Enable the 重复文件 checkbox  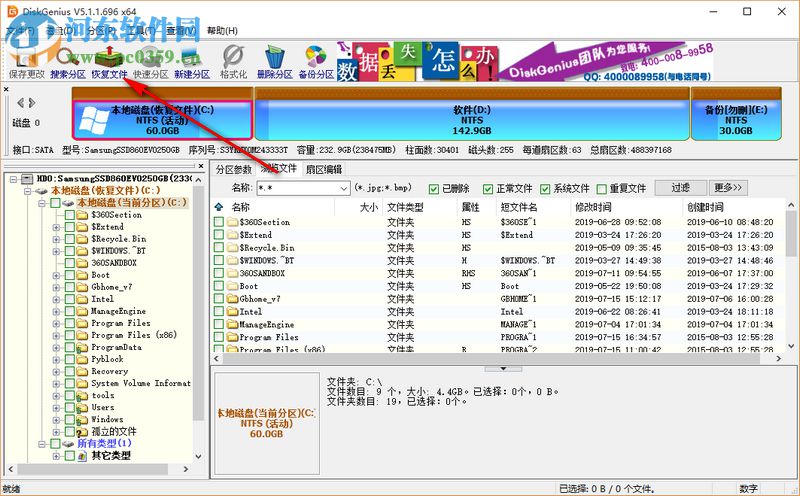coord(602,189)
